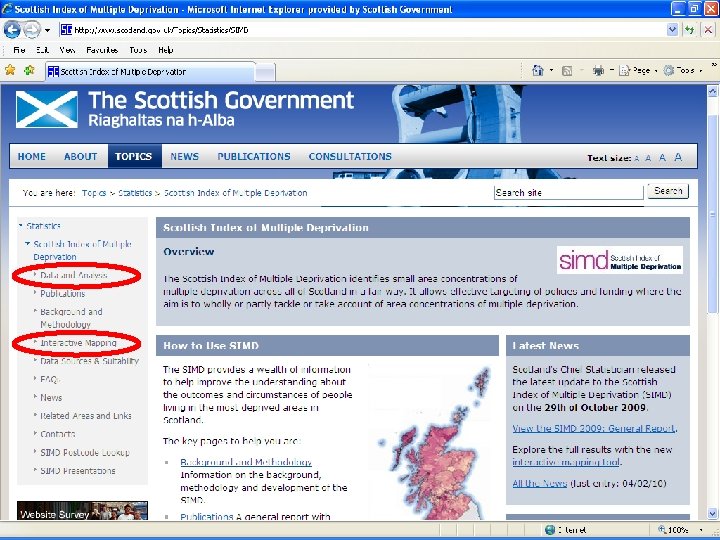Open the address bar dropdown arrow

(x=672, y=30)
